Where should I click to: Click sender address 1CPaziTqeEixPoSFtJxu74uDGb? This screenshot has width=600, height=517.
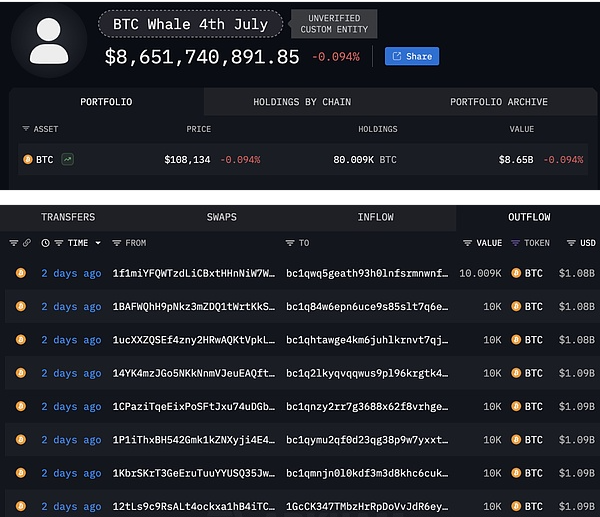(x=194, y=406)
